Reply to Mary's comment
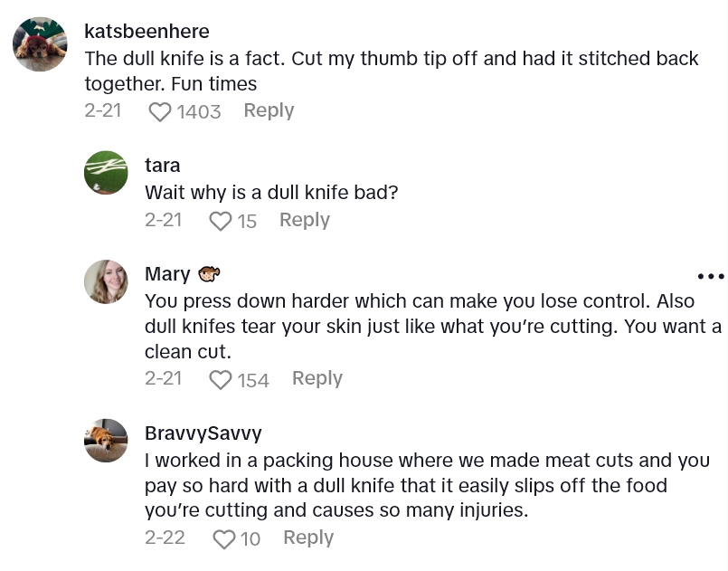 [317, 378]
